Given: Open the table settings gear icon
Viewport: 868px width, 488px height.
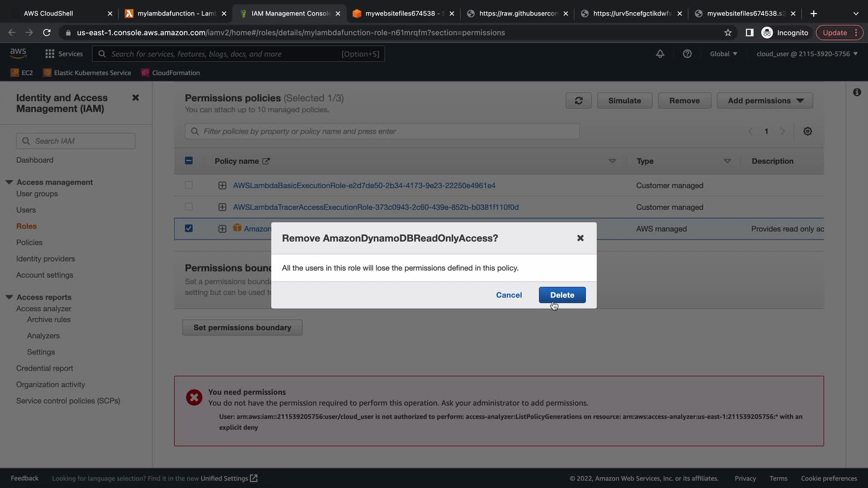Looking at the screenshot, I should pyautogui.click(x=807, y=131).
